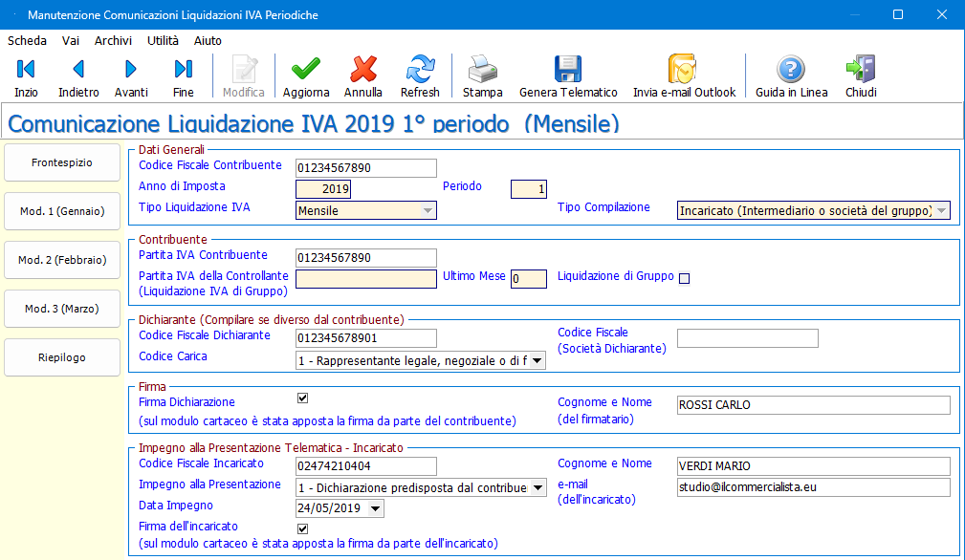Minimize the application window
The width and height of the screenshot is (965, 560).
[854, 14]
